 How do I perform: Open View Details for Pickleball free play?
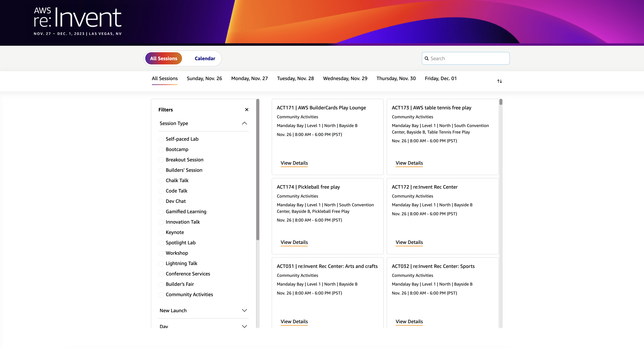tap(294, 242)
